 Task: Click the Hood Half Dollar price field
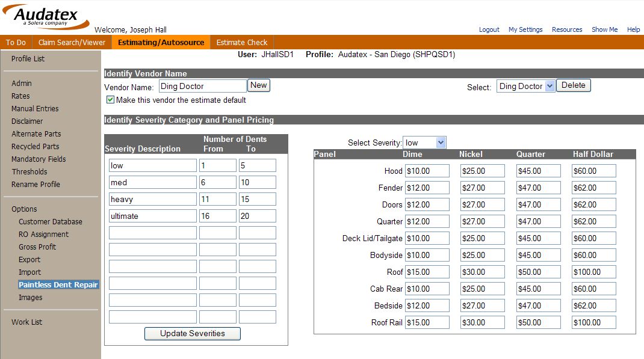pyautogui.click(x=594, y=171)
